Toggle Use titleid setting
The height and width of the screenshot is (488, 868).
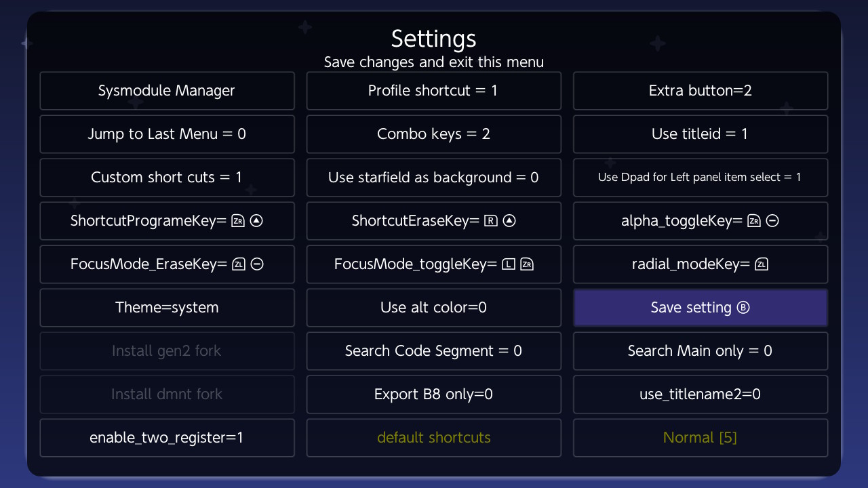point(701,134)
